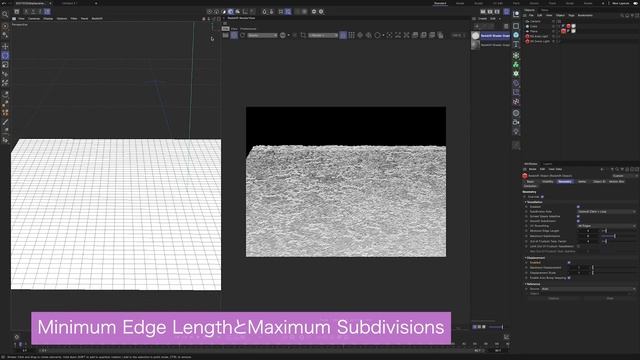Click the highlighted transform tool in left palette

tap(5, 56)
